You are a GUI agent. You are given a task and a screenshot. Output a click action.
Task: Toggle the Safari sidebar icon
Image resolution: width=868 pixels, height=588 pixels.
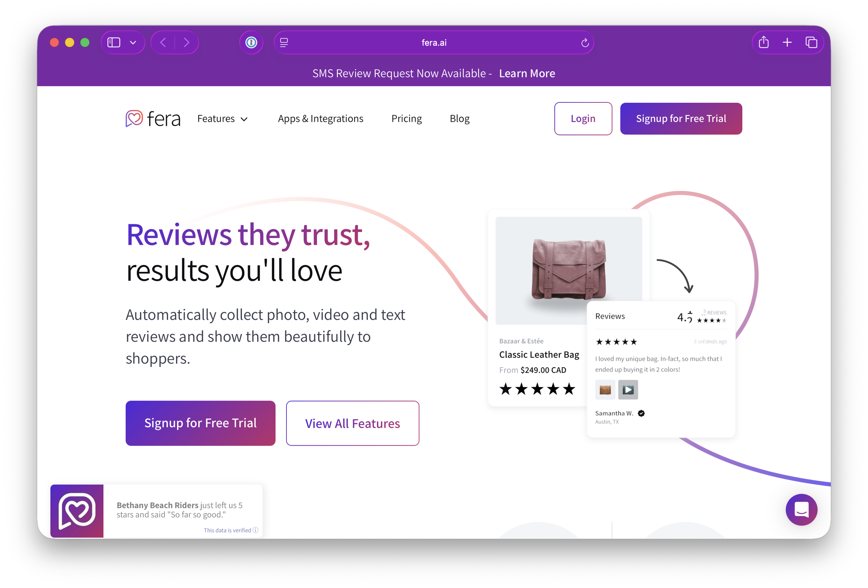click(x=114, y=43)
